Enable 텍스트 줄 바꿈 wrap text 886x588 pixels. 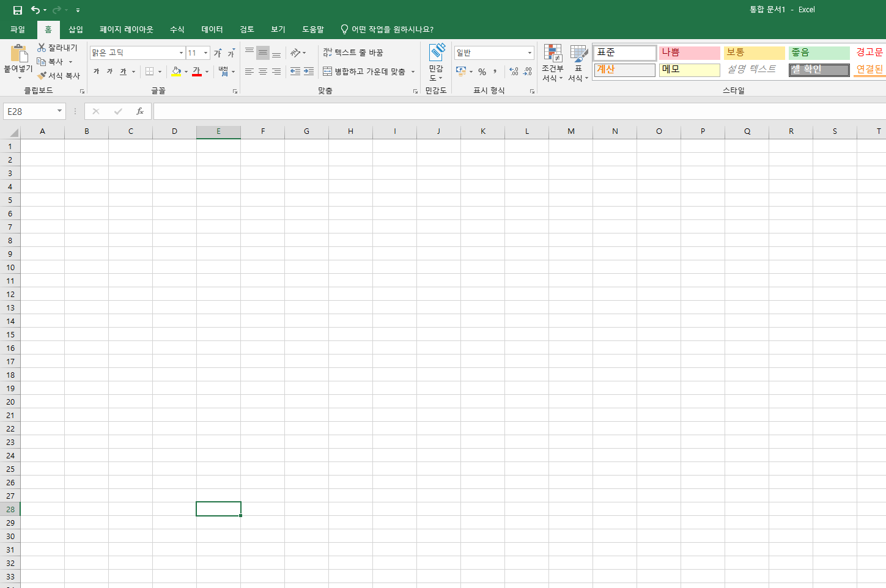353,53
